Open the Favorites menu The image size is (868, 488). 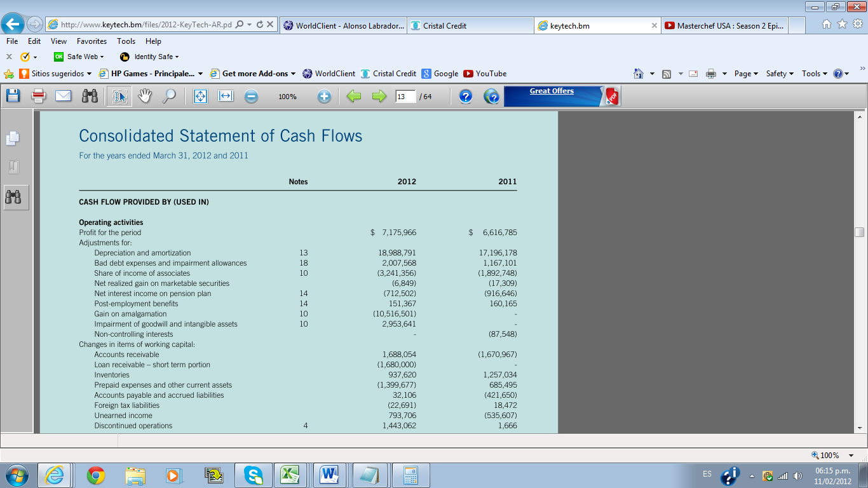pos(92,41)
